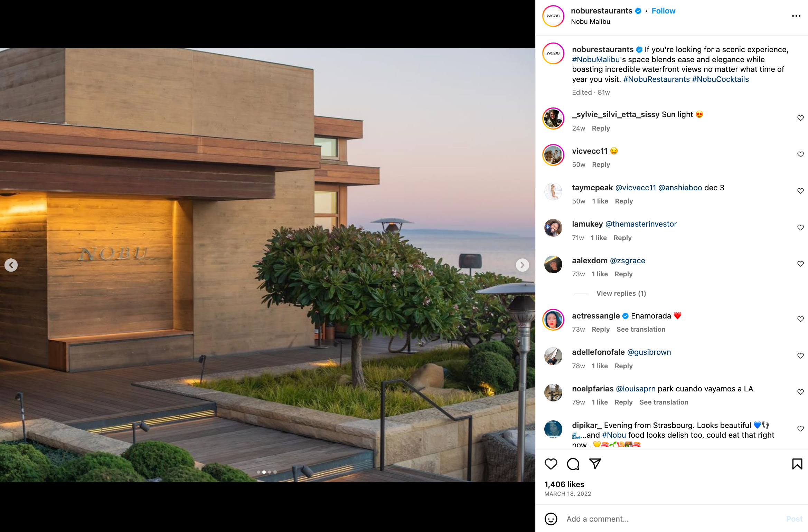Like the post with the heart icon
This screenshot has width=808, height=532.
(551, 464)
